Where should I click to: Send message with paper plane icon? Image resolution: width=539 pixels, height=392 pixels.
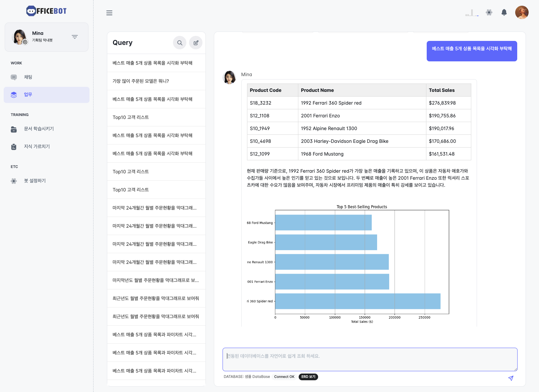[x=511, y=378]
